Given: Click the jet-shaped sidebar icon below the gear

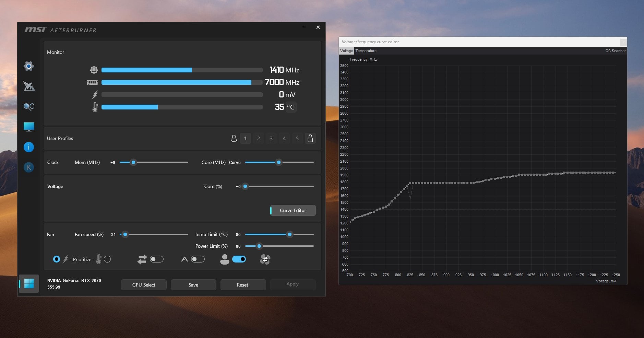Looking at the screenshot, I should point(29,86).
